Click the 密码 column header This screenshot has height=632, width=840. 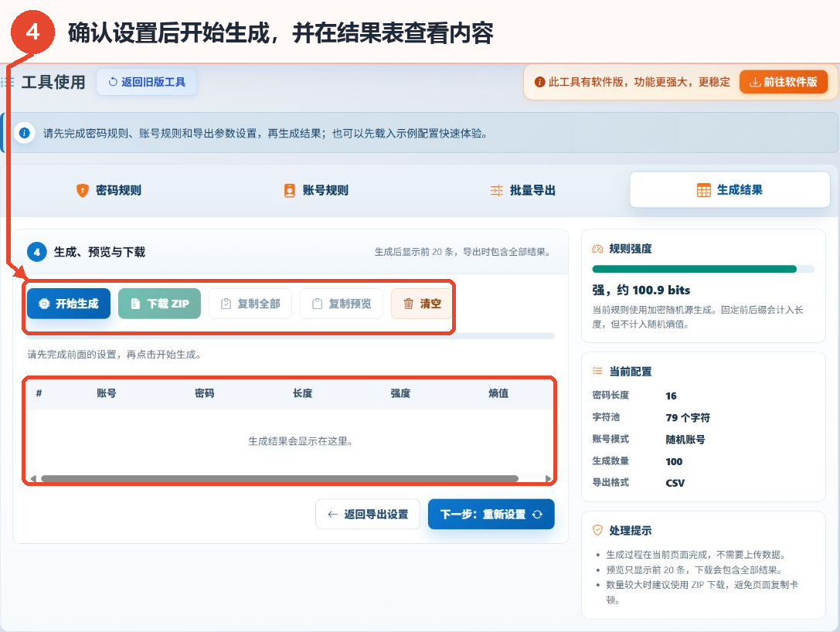coord(204,393)
